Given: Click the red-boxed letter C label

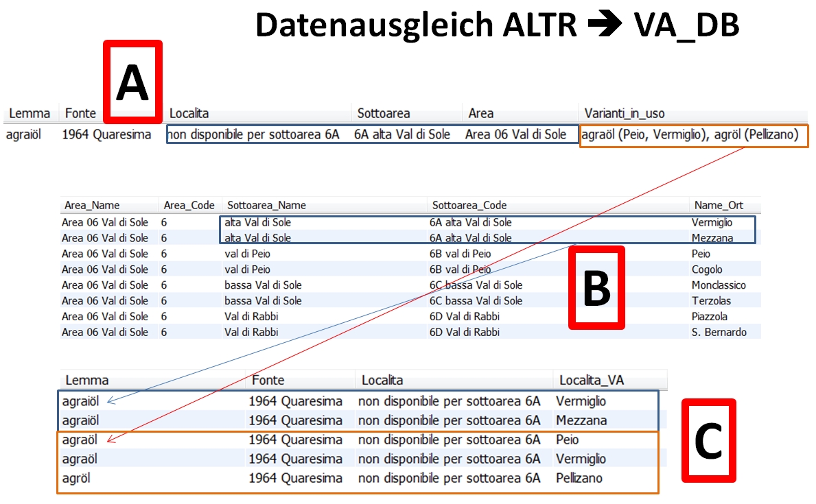Looking at the screenshot, I should [x=708, y=440].
